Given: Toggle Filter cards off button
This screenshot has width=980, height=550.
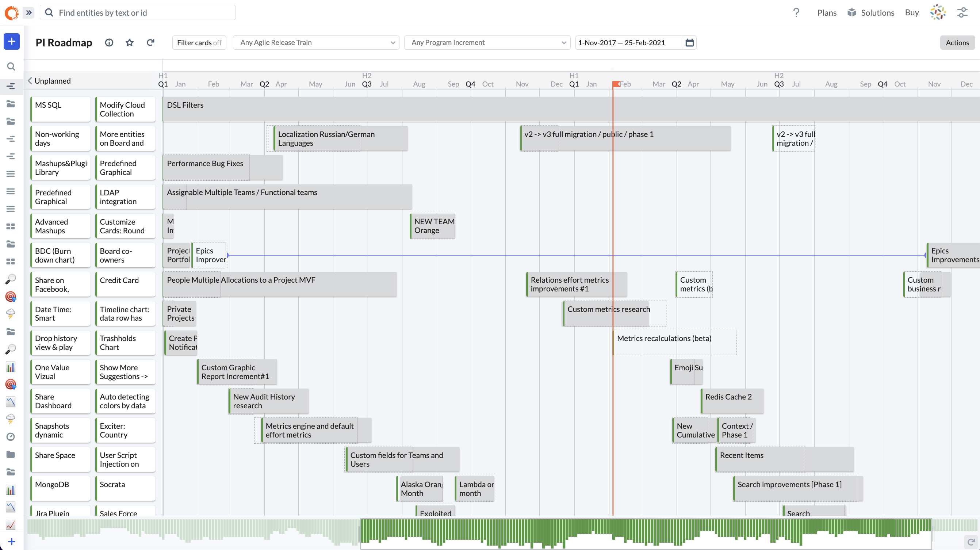Looking at the screenshot, I should coord(199,43).
